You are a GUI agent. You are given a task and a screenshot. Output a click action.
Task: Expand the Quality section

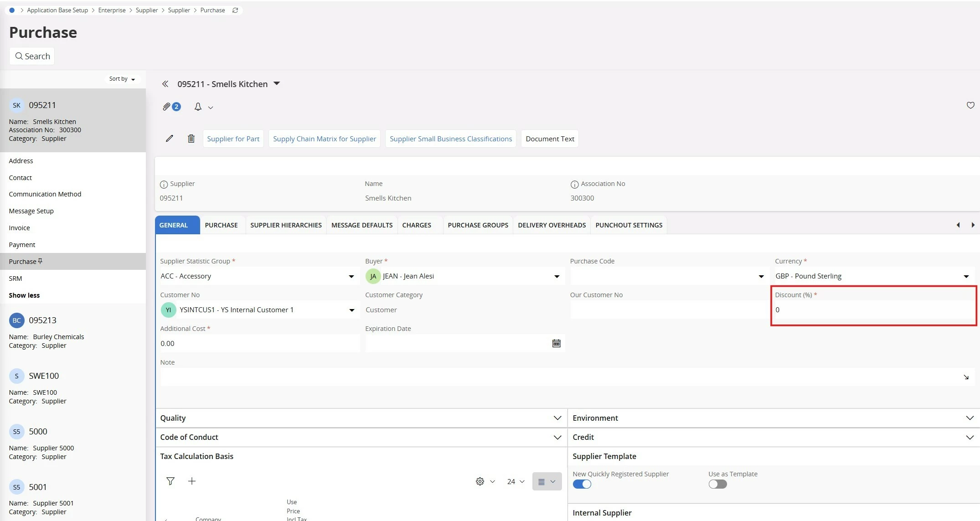pyautogui.click(x=557, y=418)
